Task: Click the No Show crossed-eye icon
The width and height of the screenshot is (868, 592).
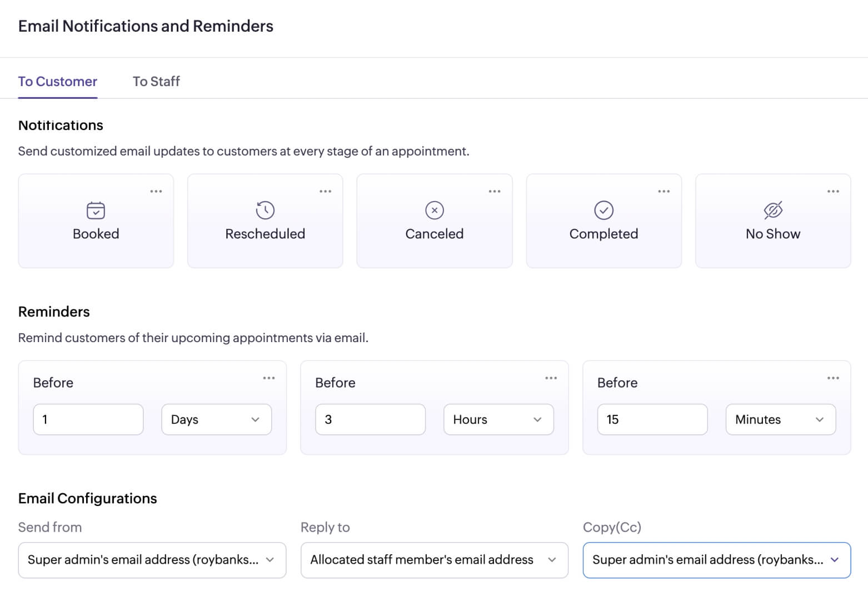Action: coord(773,210)
